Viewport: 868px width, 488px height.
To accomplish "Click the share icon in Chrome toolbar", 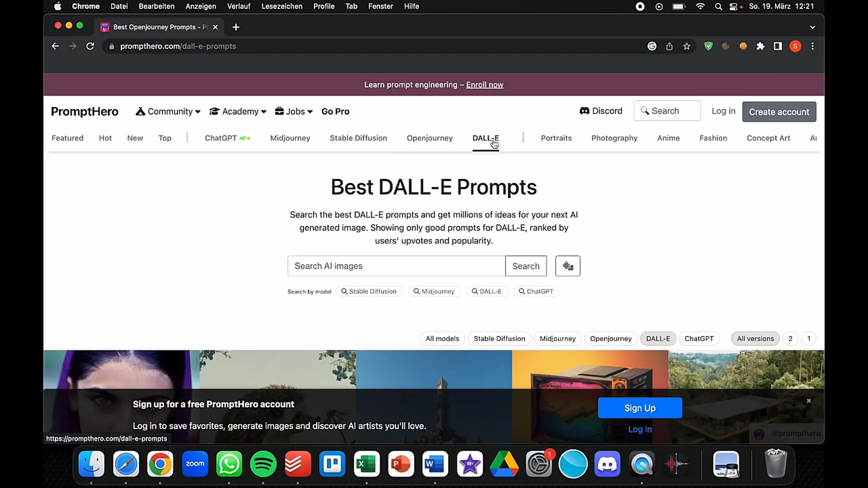I will point(670,46).
